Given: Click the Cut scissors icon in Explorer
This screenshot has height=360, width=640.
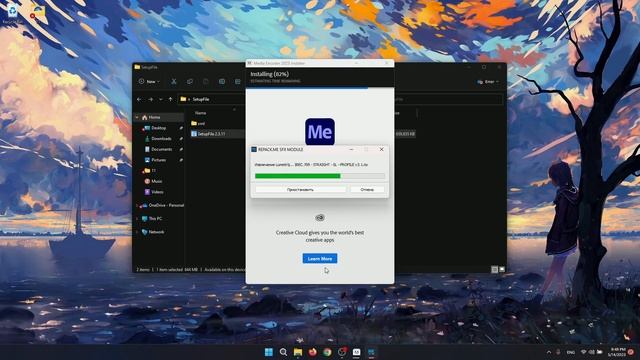Looking at the screenshot, I should coord(174,82).
